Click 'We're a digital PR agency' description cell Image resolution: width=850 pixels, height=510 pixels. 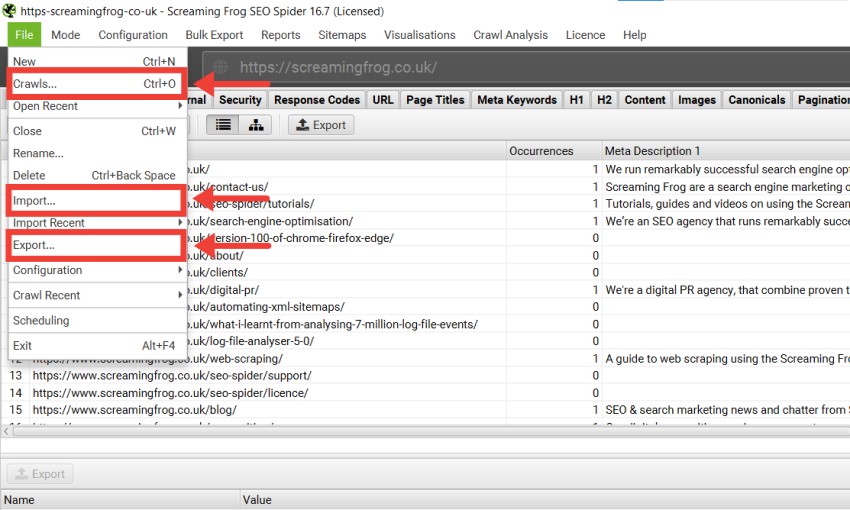click(727, 290)
